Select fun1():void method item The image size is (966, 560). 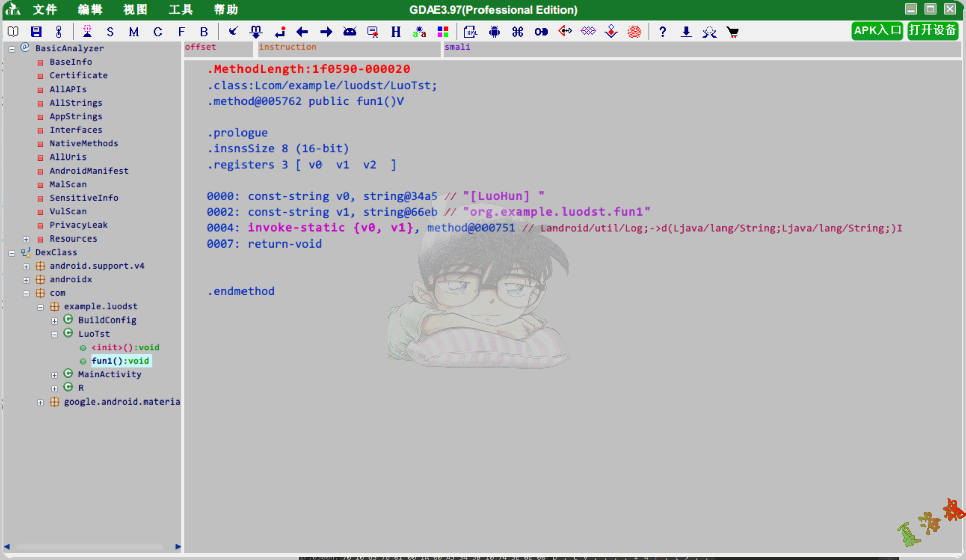(x=120, y=360)
